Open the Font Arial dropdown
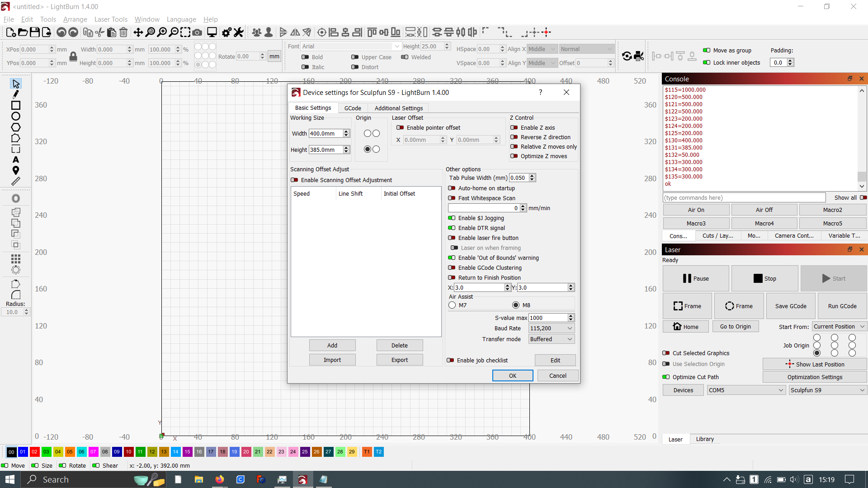The height and width of the screenshot is (488, 868). (350, 47)
